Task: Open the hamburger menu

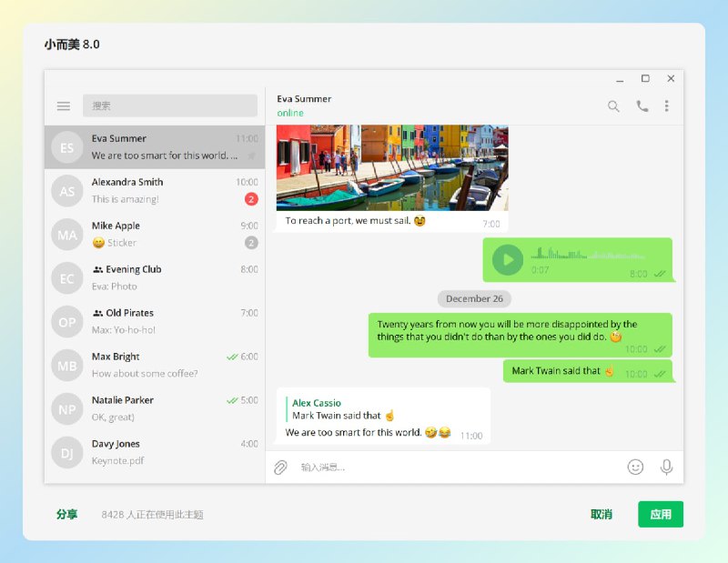Action: point(64,106)
